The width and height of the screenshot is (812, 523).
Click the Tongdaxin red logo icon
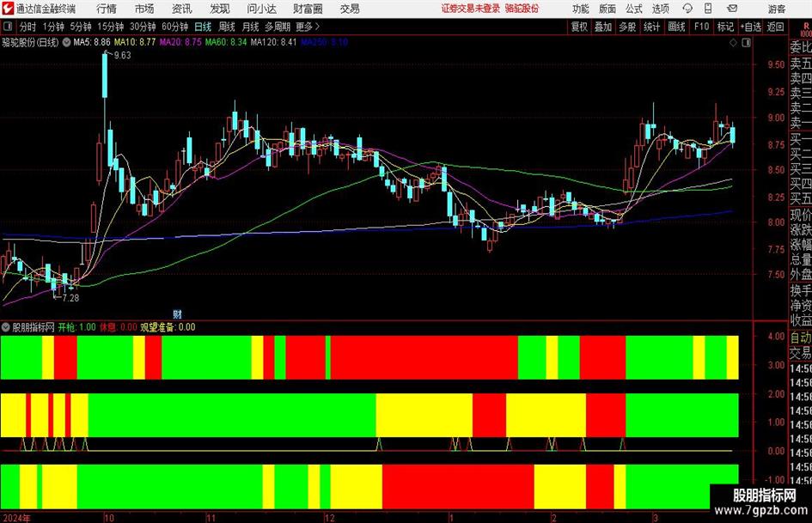point(8,9)
